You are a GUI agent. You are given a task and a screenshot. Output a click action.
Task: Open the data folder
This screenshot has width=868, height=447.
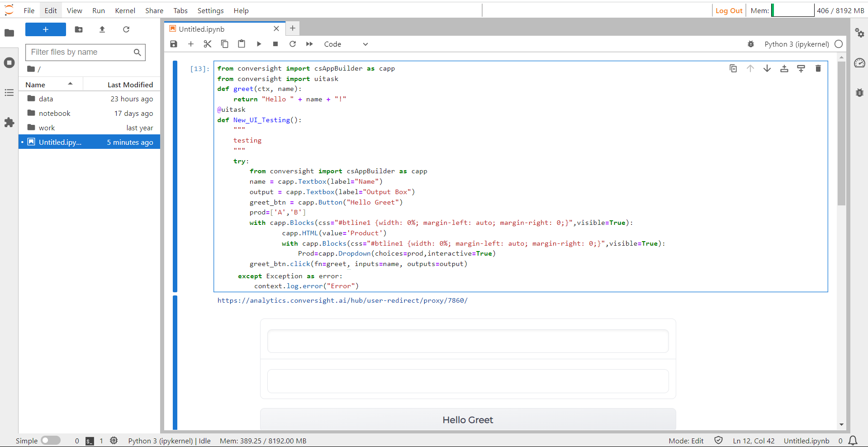[89, 99]
